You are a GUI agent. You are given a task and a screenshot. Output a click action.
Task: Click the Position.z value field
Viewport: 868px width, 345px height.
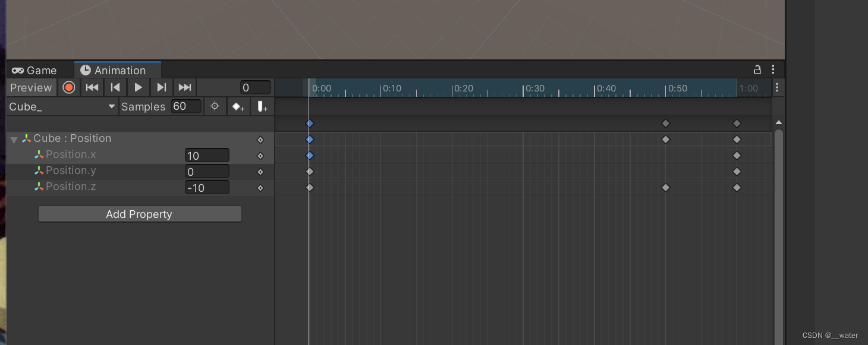(x=207, y=188)
